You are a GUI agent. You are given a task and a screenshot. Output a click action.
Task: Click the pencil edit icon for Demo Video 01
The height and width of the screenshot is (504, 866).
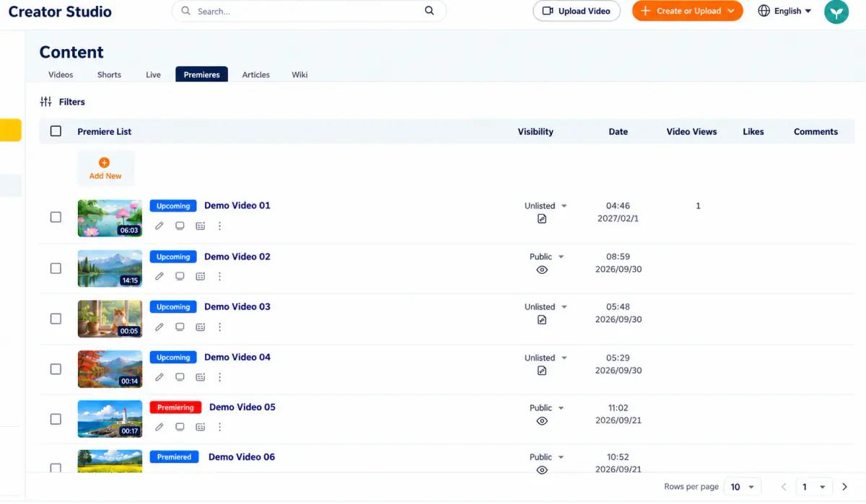coord(159,226)
